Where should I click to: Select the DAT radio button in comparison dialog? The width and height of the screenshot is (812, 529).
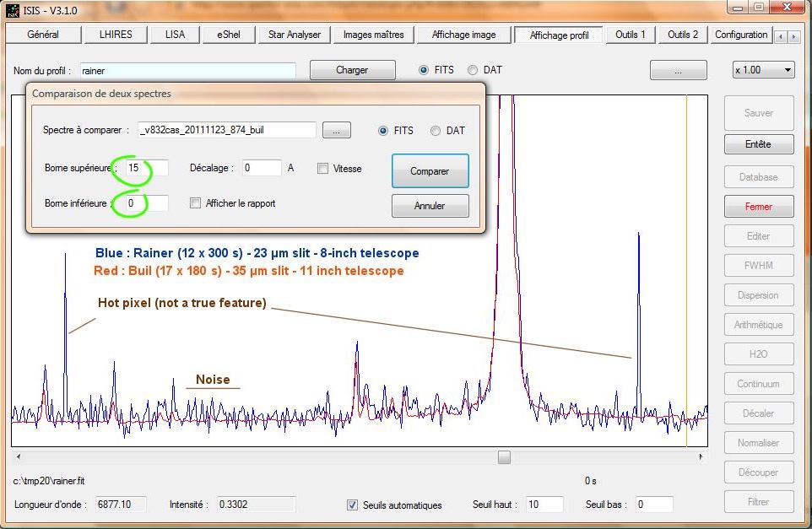(x=436, y=131)
